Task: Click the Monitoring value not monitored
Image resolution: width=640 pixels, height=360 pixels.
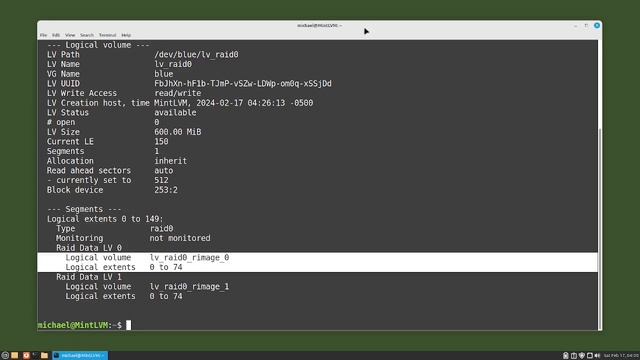Action: click(x=180, y=238)
